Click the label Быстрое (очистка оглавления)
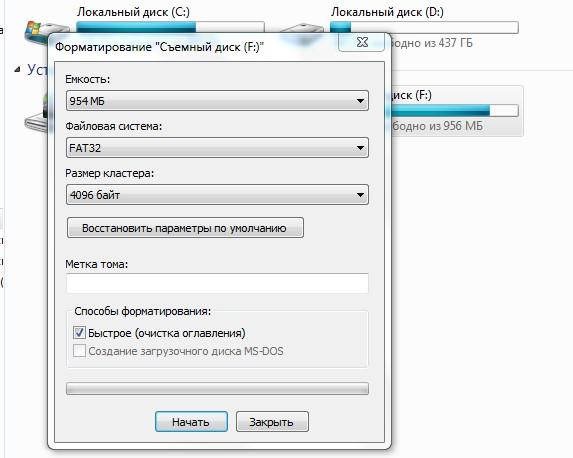Screen dimensions: 573x458 167,333
